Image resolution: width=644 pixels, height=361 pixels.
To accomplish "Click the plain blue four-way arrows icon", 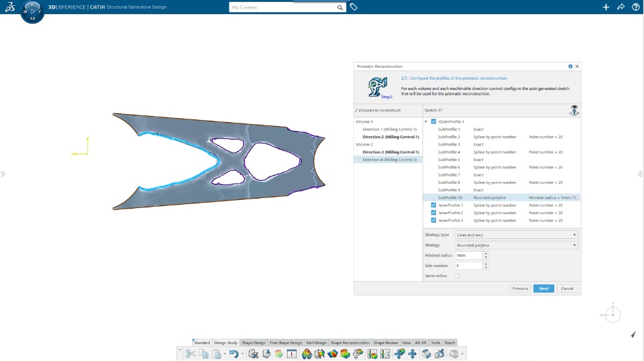I will [x=413, y=354].
